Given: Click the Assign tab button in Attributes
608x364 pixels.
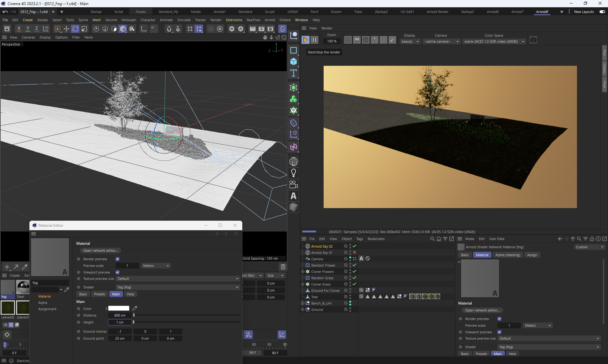Looking at the screenshot, I should tap(532, 255).
